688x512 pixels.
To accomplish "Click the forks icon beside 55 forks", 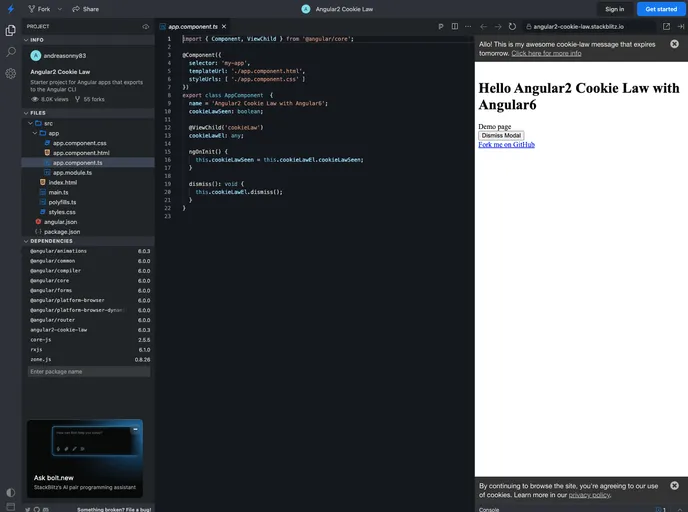I will pos(77,99).
